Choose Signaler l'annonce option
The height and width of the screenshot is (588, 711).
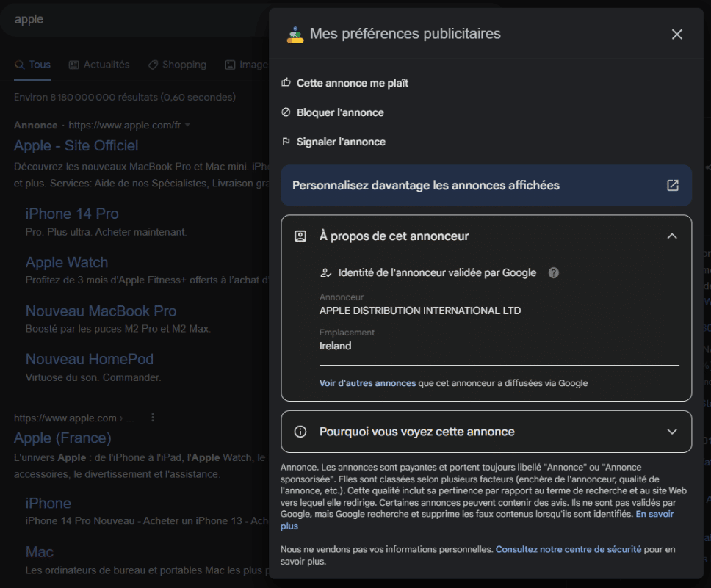[341, 142]
